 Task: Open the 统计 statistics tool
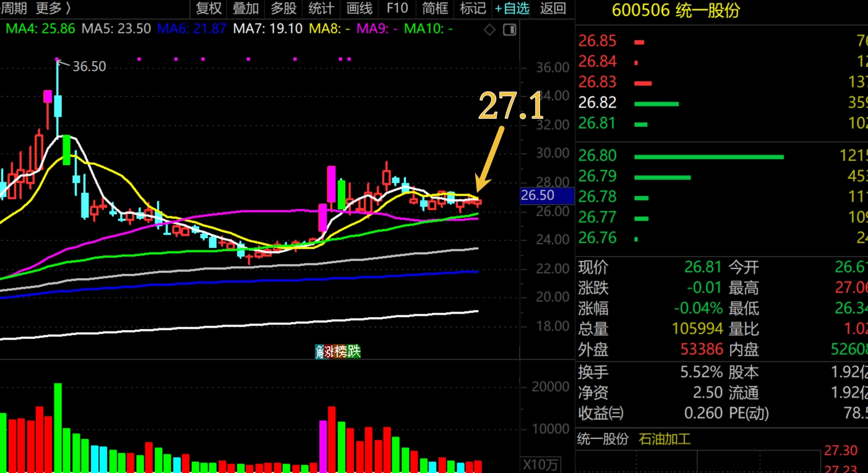tap(321, 9)
